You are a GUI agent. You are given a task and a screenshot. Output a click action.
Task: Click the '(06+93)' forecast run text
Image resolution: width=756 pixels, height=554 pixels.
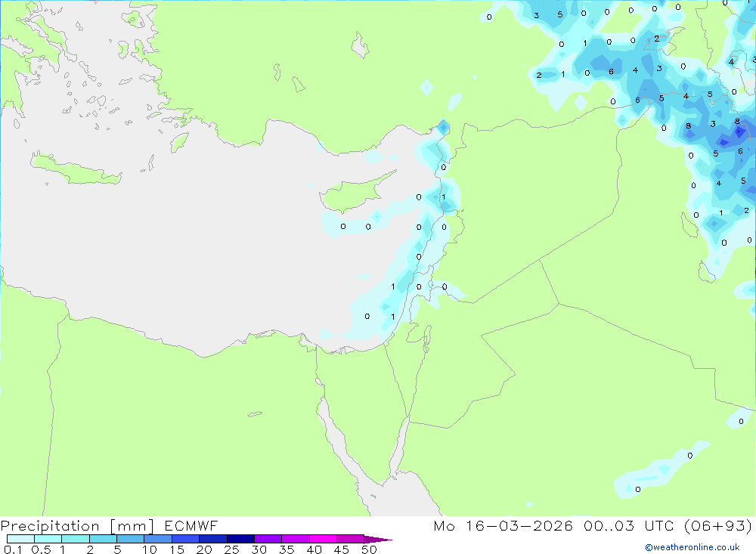[x=718, y=525]
